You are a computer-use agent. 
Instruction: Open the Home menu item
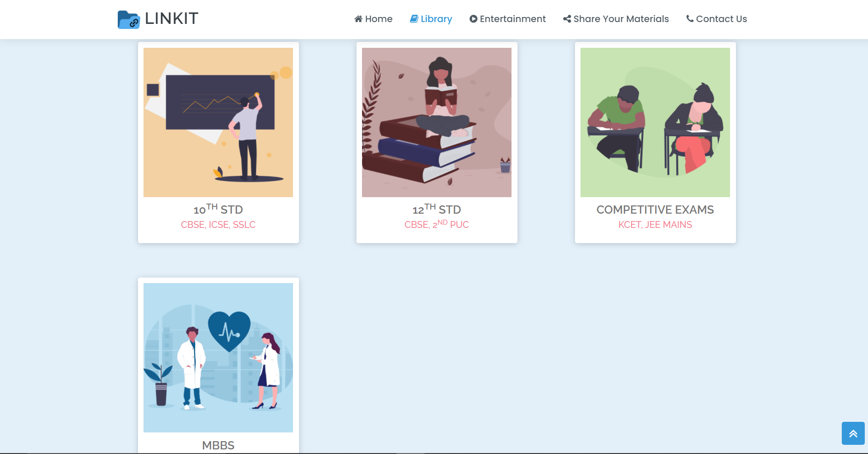(374, 19)
